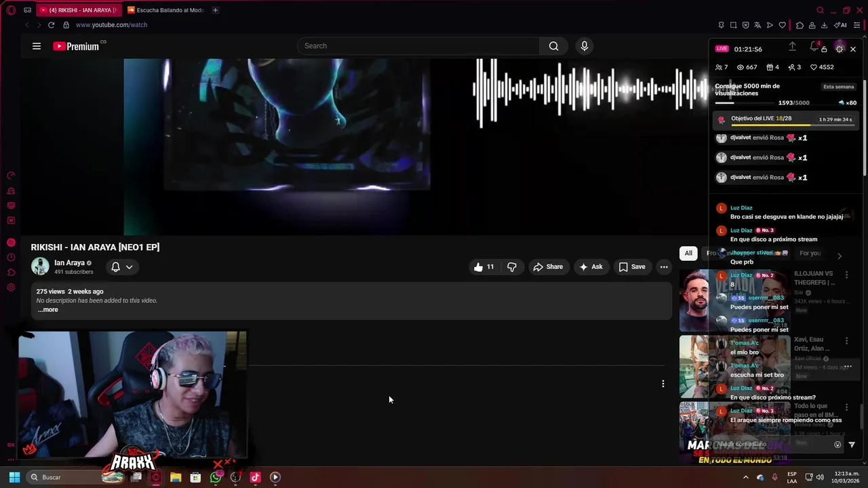Open the Windows Start button
The image size is (868, 488).
14,477
